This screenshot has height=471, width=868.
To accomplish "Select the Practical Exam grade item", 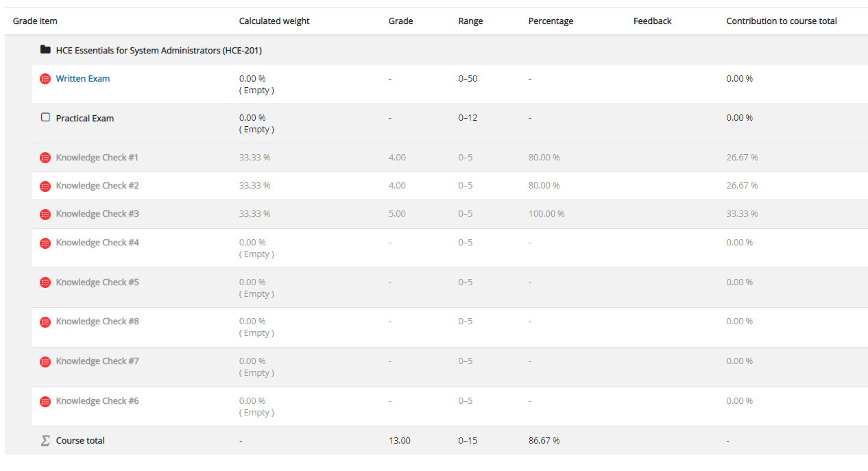I will (85, 119).
